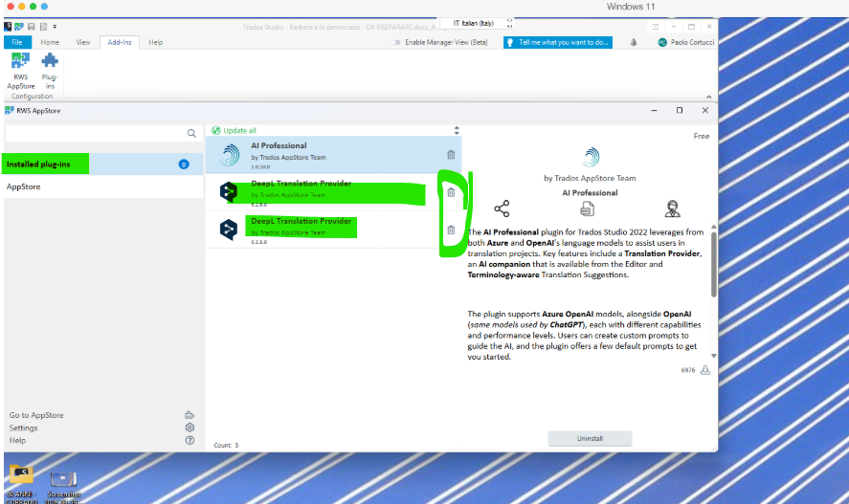
Task: Click the download count icon near 6976
Action: click(x=705, y=370)
